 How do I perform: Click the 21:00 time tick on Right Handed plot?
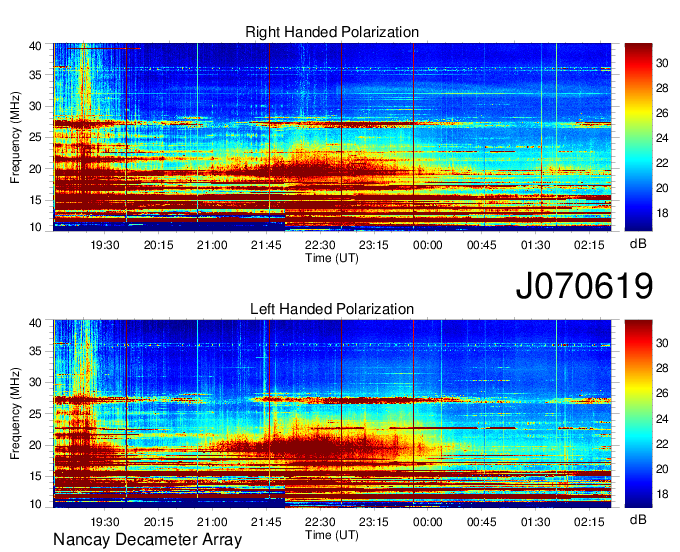pos(212,245)
